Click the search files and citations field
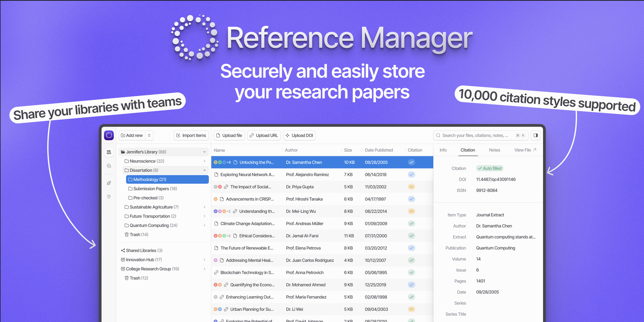The width and height of the screenshot is (644, 322). [x=475, y=135]
